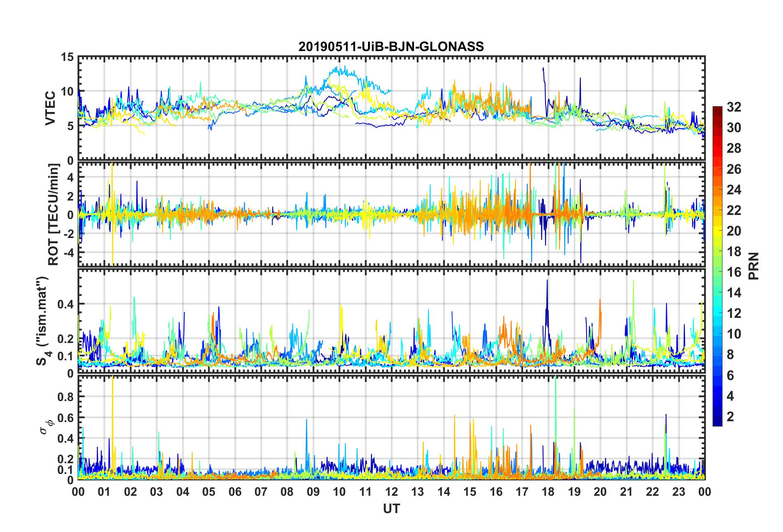Click colorbar tick label 8
The height and width of the screenshot is (532, 783).
pos(730,355)
